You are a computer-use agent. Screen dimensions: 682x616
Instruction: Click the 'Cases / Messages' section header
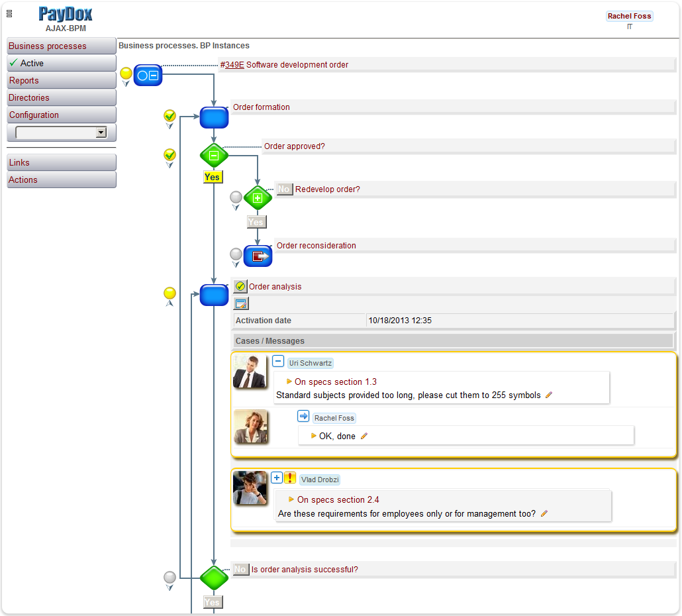[x=453, y=341]
